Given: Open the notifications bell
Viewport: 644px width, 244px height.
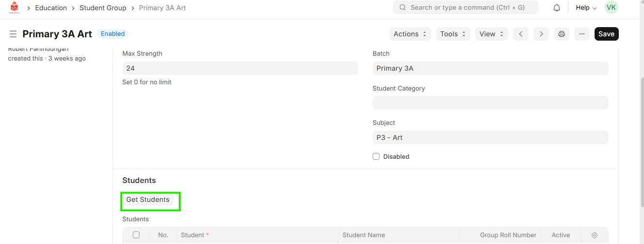Looking at the screenshot, I should pos(557,8).
